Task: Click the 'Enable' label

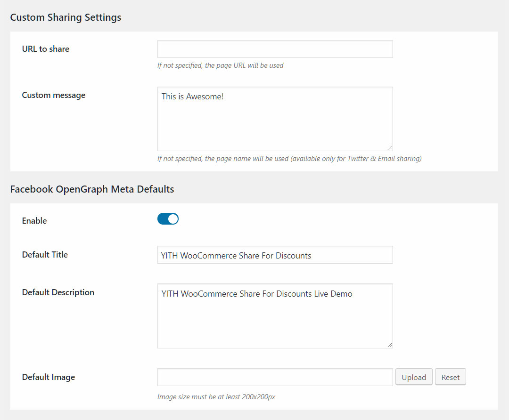Action: [x=34, y=221]
